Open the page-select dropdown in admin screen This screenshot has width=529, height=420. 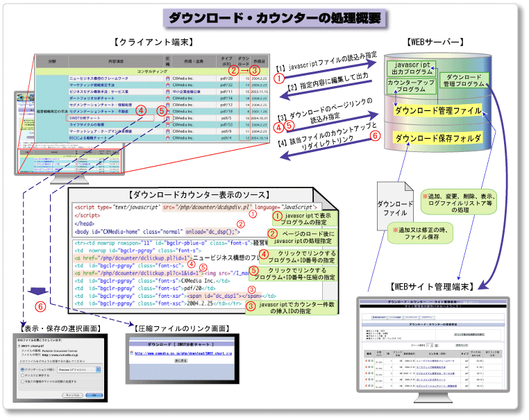[430, 345]
